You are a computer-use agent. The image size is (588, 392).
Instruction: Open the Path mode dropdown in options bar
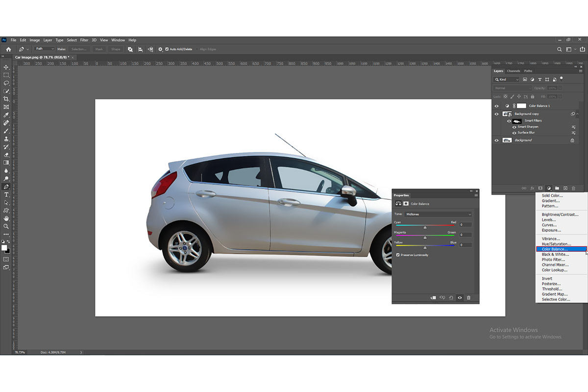click(45, 49)
